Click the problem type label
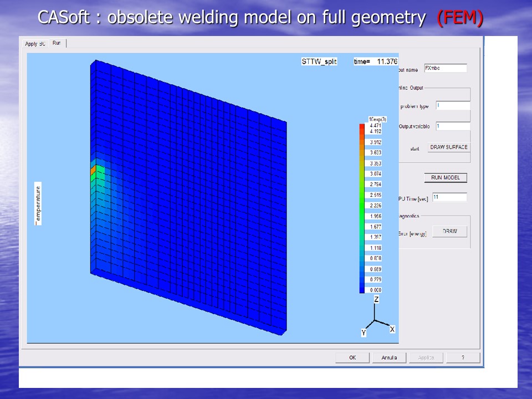This screenshot has width=532, height=399. (x=415, y=106)
